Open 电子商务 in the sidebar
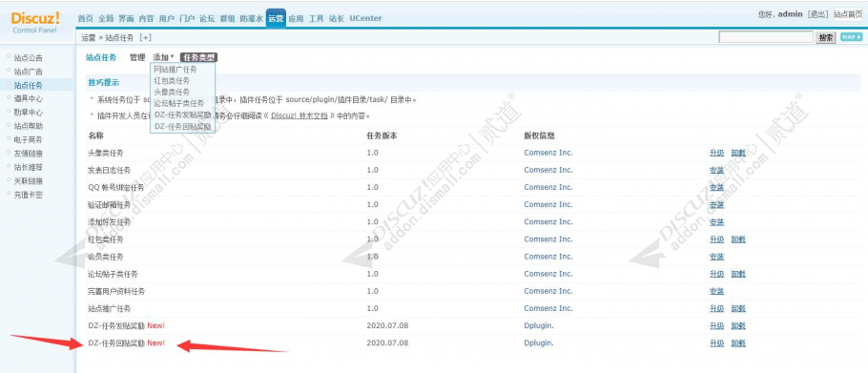This screenshot has height=373, width=868. (29, 140)
